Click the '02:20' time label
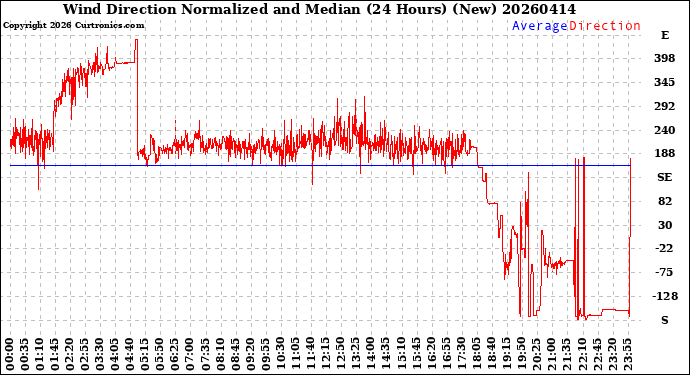The image size is (690, 375). (70, 355)
